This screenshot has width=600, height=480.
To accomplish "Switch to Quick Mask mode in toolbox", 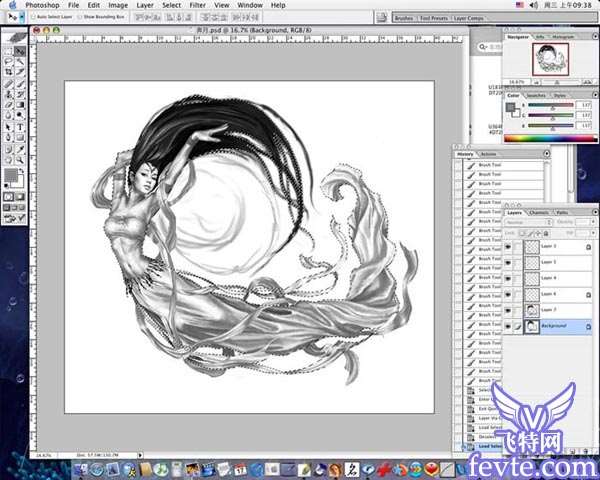I will (x=20, y=197).
